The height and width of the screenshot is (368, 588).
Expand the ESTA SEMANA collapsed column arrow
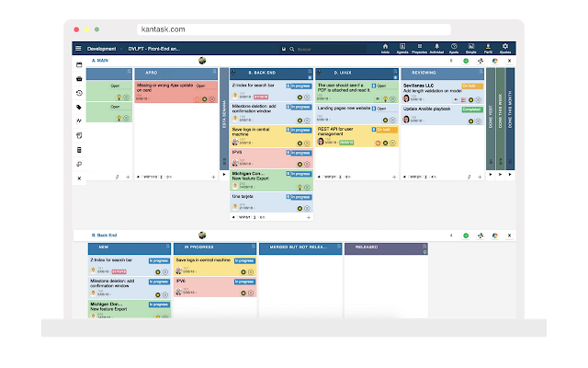point(224,175)
